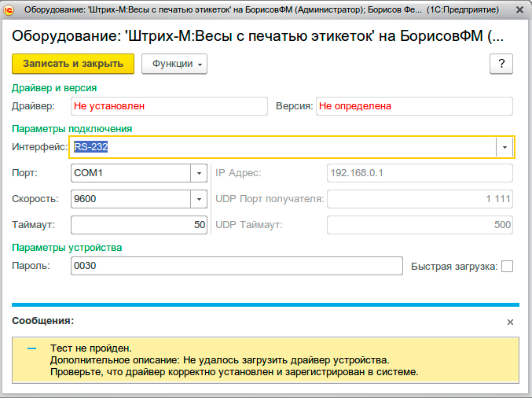Open the Порт COM1 dropdown
Screen dimensions: 532x398
198,173
